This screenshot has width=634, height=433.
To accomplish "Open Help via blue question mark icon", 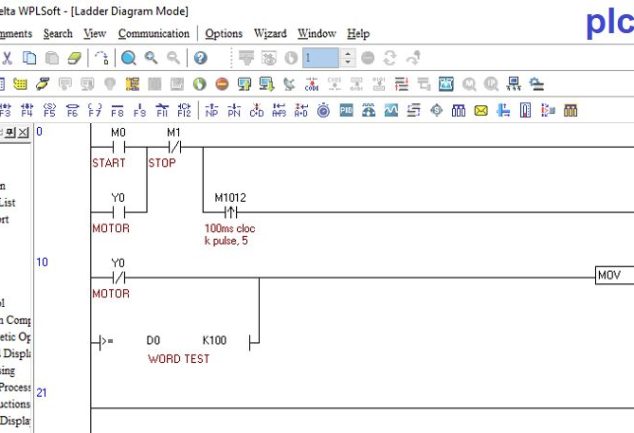I will coord(201,58).
